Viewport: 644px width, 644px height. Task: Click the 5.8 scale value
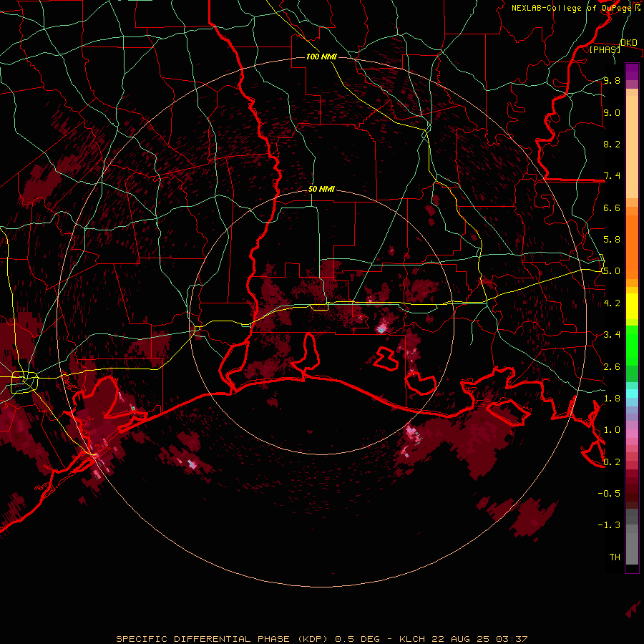point(612,240)
